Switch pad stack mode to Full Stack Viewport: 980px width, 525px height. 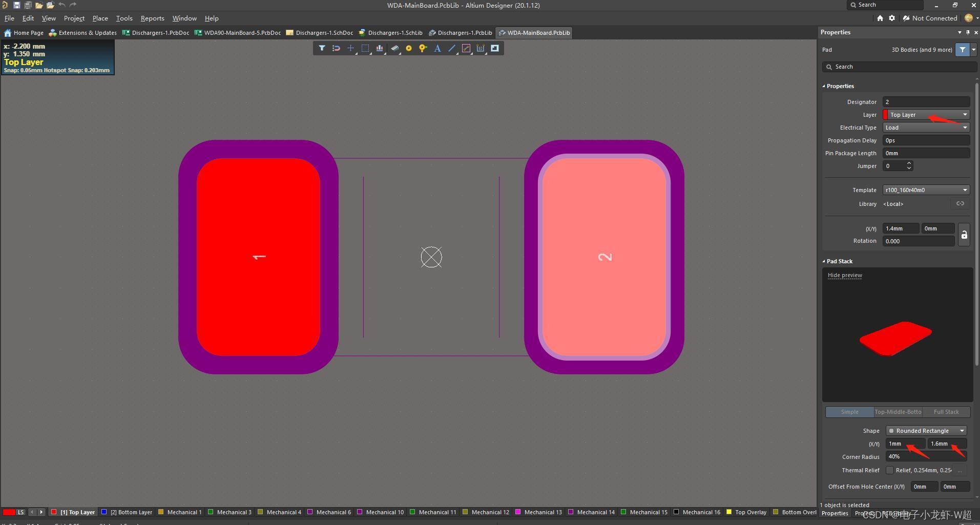tap(946, 412)
